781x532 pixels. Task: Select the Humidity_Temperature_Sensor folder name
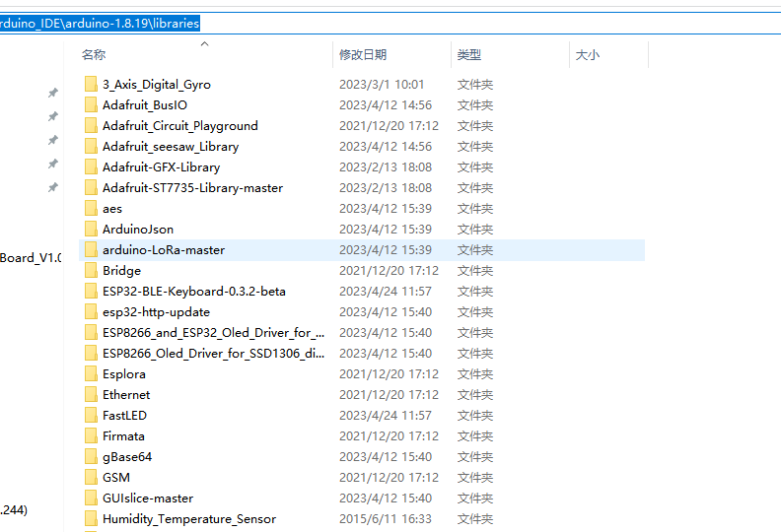pos(189,519)
